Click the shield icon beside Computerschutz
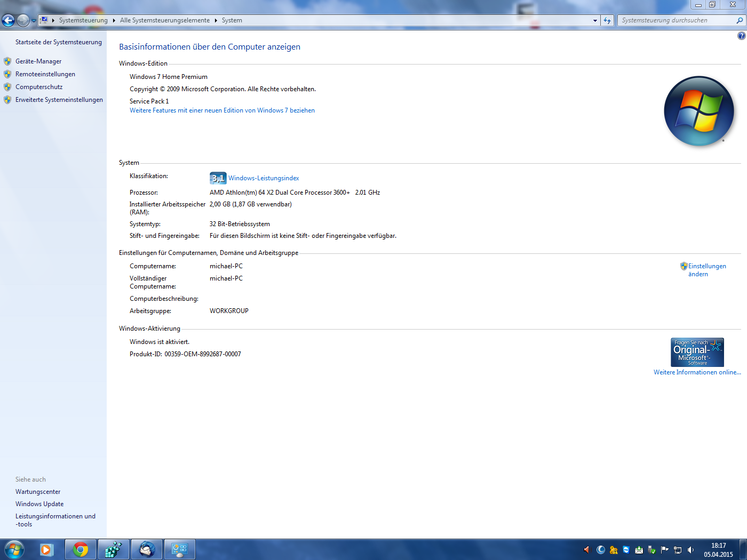Screen dimensions: 747x560 tap(7, 87)
